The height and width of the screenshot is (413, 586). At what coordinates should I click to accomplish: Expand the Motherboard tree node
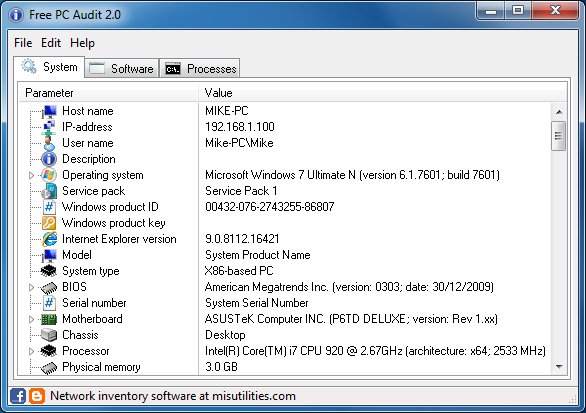(x=32, y=319)
